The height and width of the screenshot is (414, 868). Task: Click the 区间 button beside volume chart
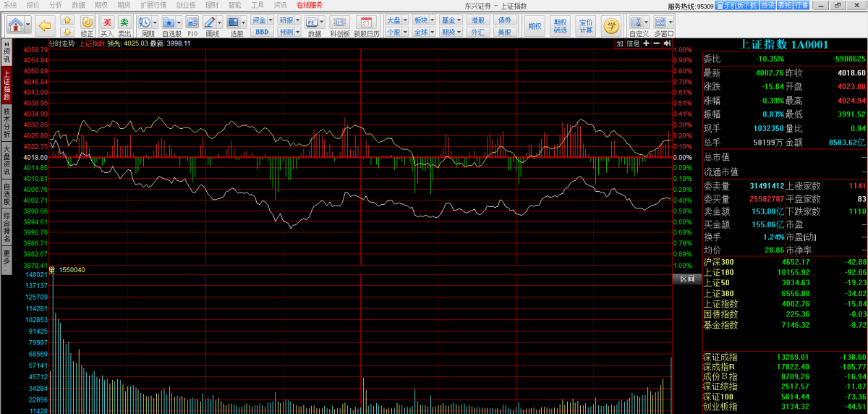[x=686, y=279]
